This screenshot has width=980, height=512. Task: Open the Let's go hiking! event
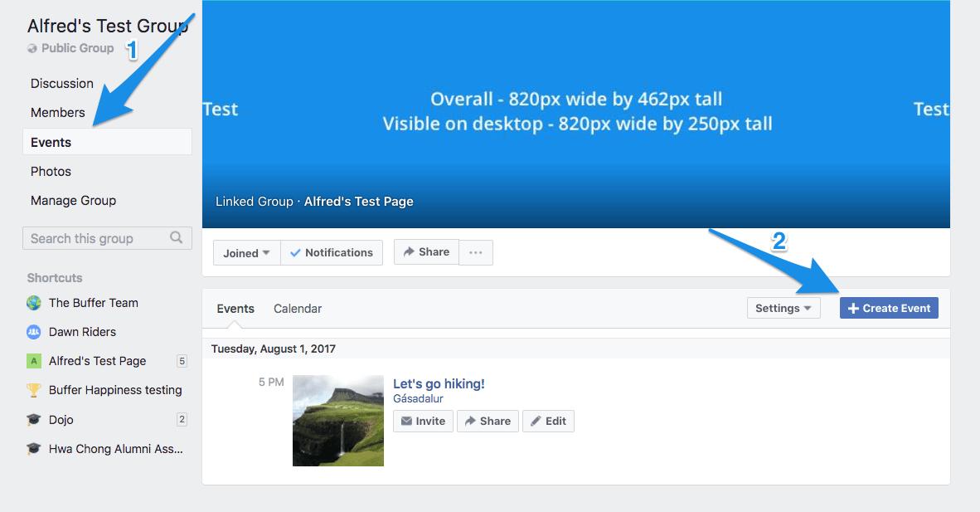click(x=439, y=383)
